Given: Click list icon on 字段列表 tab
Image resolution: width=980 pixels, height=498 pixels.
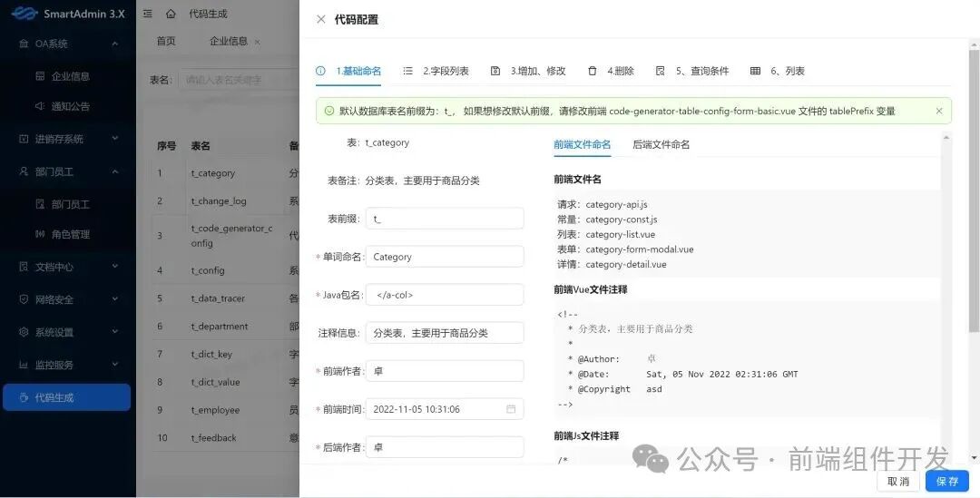Looking at the screenshot, I should (407, 71).
